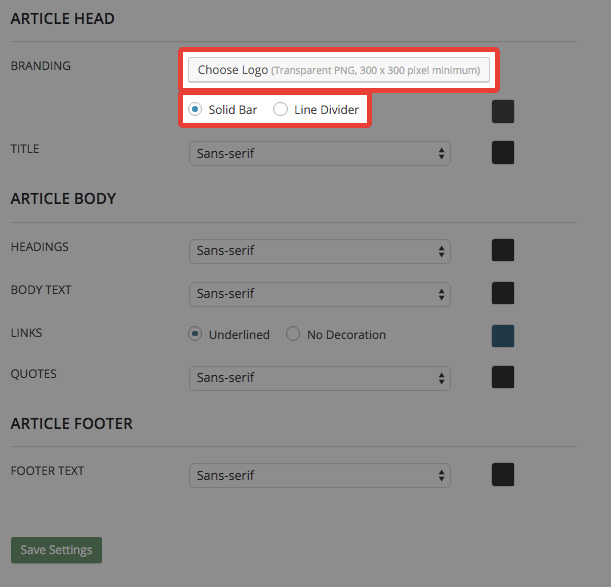Click the ARTICLE FOOTER section heading
The height and width of the screenshot is (587, 611).
(x=72, y=423)
